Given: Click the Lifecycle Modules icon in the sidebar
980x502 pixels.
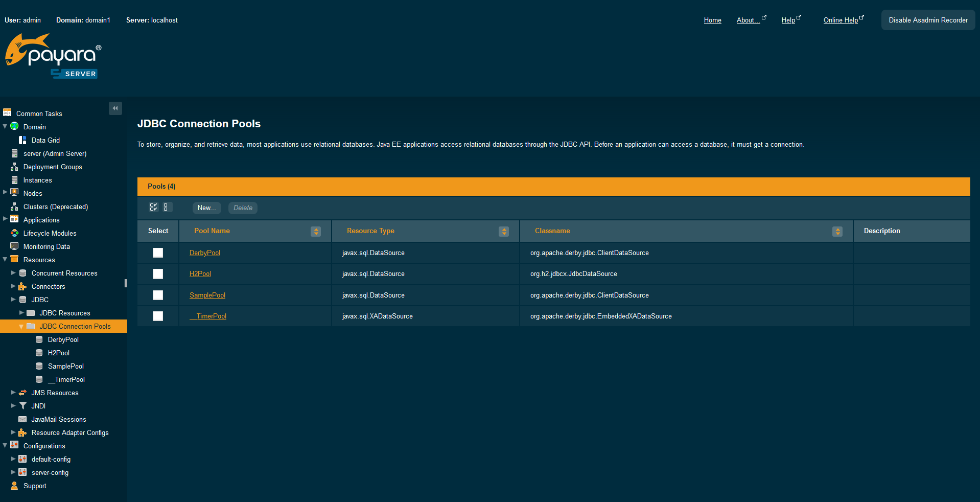Looking at the screenshot, I should (14, 233).
